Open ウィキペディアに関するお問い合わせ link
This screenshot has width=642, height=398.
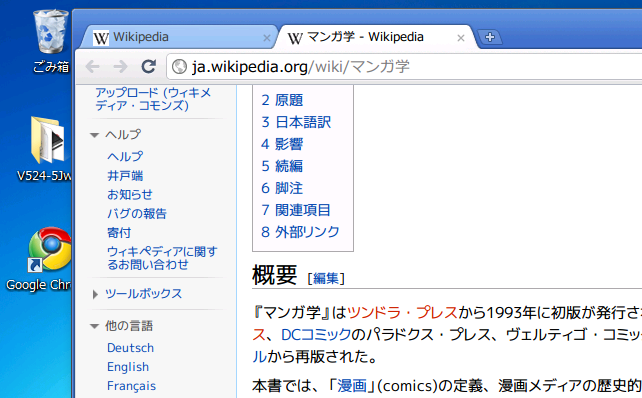tap(162, 258)
